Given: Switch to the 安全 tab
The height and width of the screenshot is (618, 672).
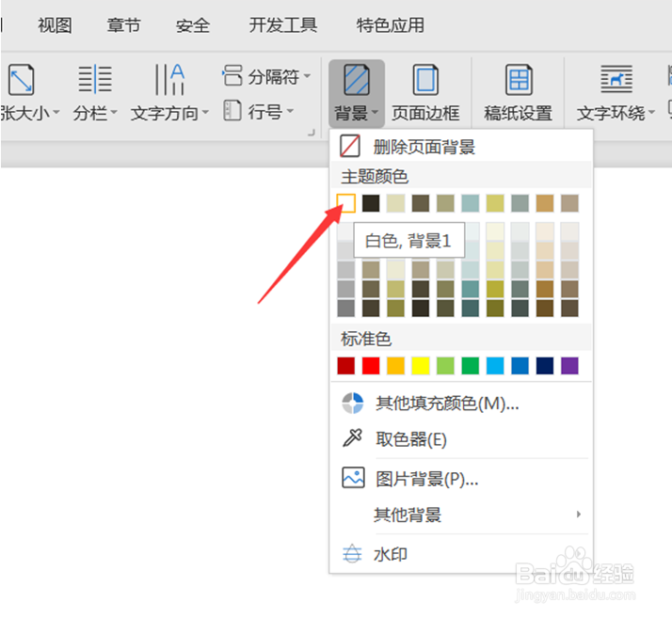Looking at the screenshot, I should 193,25.
